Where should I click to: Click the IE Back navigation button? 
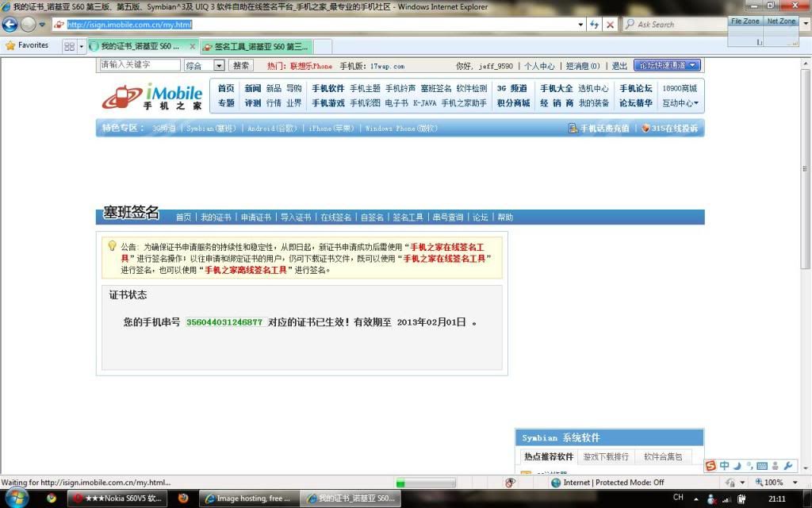[x=10, y=25]
